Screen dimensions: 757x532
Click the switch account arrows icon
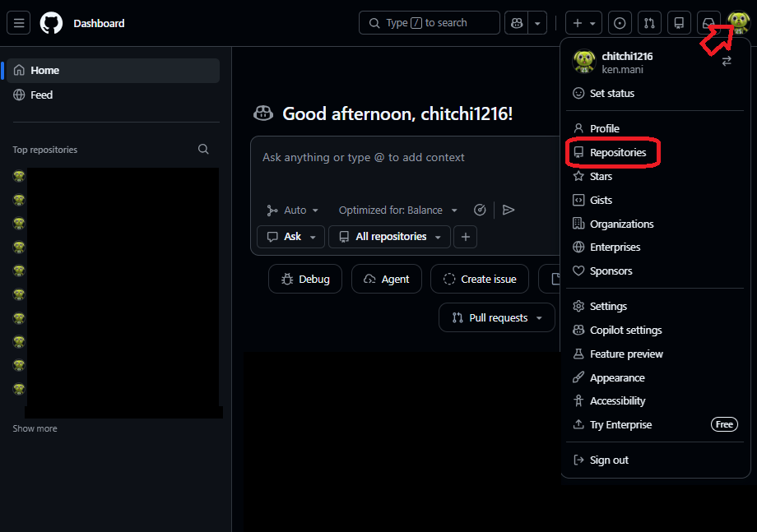point(727,61)
